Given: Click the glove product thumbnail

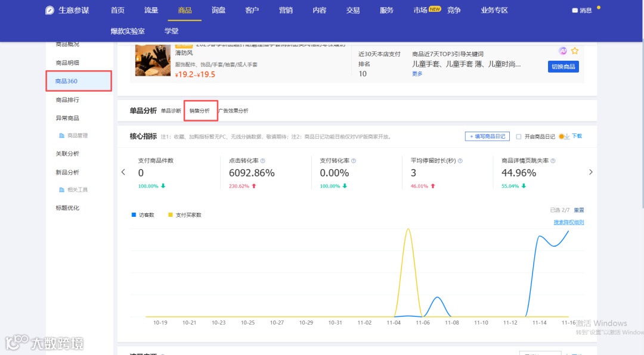Looking at the screenshot, I should point(153,60).
